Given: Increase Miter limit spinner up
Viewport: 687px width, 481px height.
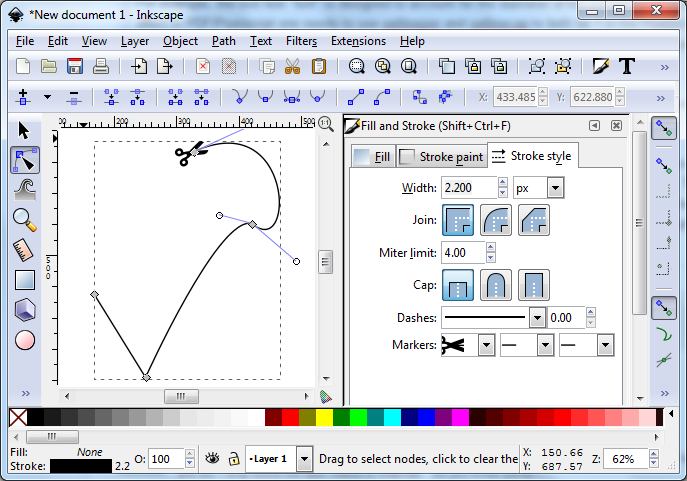Looking at the screenshot, I should (x=491, y=248).
